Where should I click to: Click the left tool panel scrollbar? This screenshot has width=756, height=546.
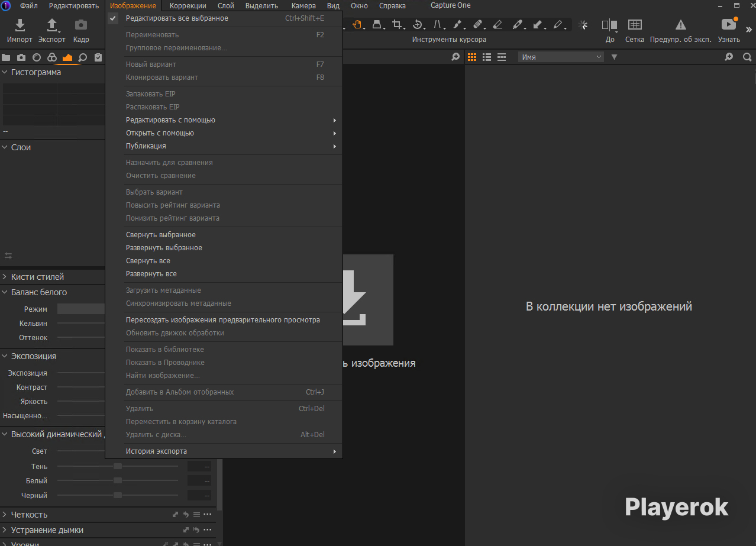(220, 484)
